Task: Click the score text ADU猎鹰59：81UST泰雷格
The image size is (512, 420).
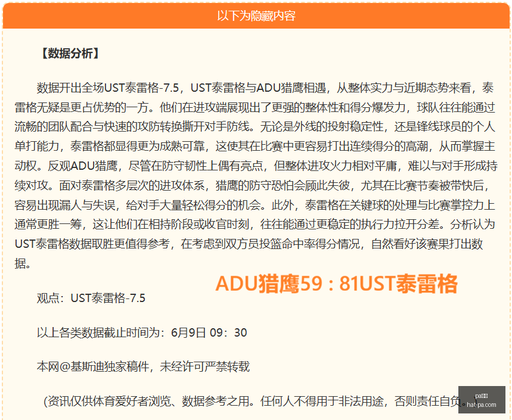Action: [x=336, y=283]
